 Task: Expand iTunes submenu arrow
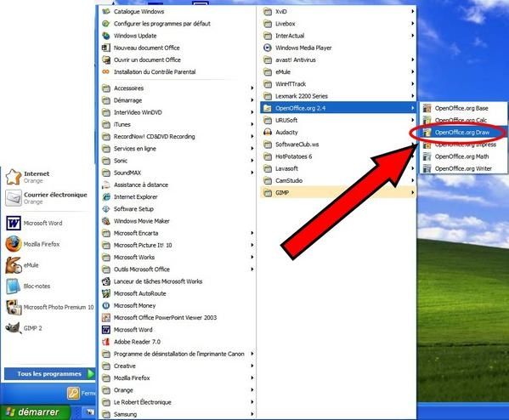click(x=252, y=124)
